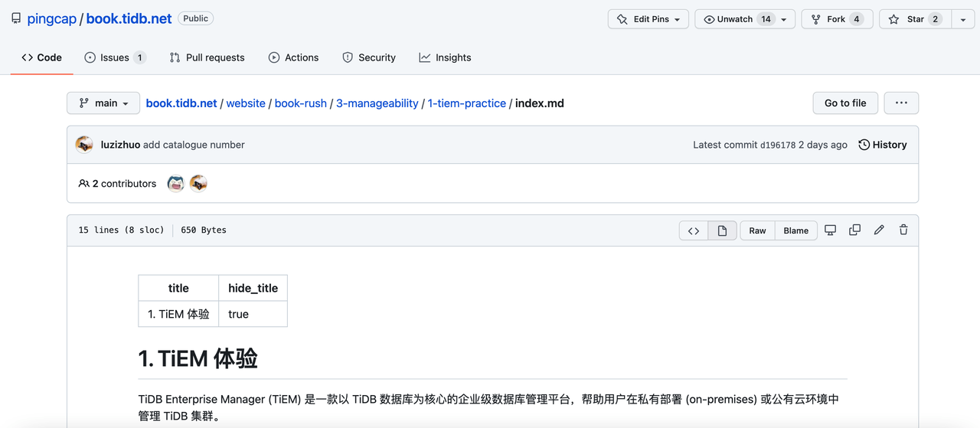Image resolution: width=980 pixels, height=428 pixels.
Task: Open luzizhuo author link
Action: tap(120, 145)
